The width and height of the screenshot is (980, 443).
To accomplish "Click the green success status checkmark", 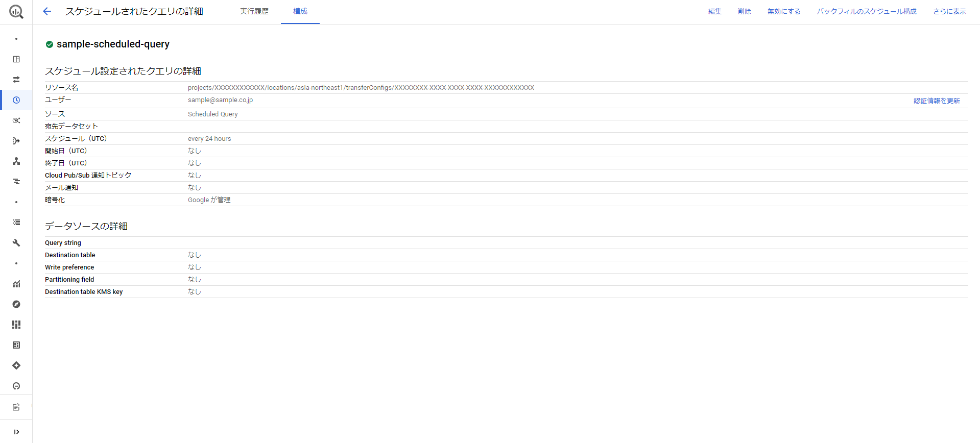I will [x=50, y=44].
